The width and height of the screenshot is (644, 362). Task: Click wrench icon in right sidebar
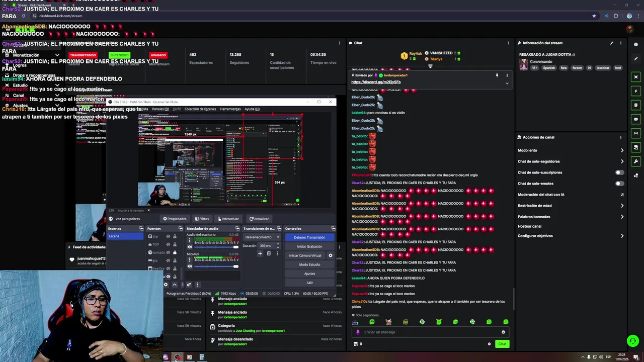(x=636, y=161)
